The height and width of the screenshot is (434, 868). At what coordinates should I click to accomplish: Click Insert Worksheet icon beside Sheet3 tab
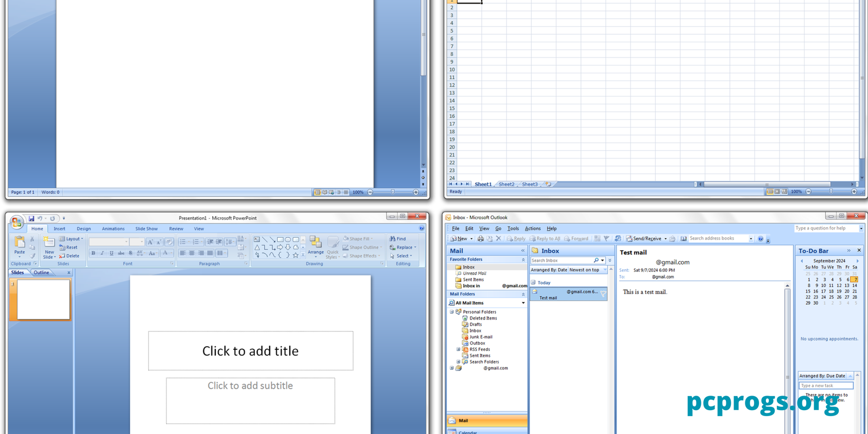click(548, 184)
